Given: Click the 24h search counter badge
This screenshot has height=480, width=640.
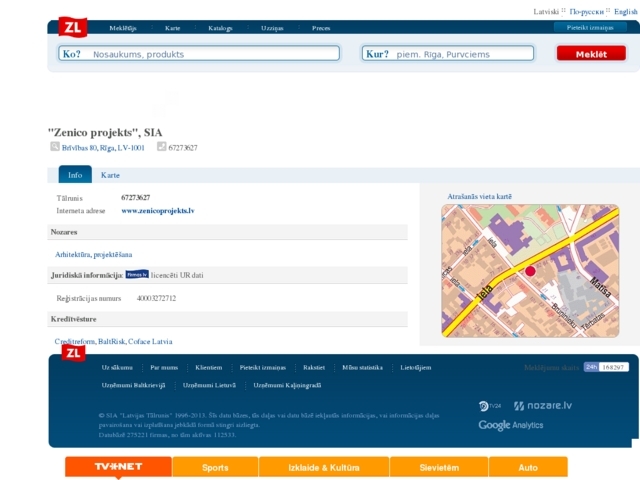Looking at the screenshot, I should tap(606, 367).
